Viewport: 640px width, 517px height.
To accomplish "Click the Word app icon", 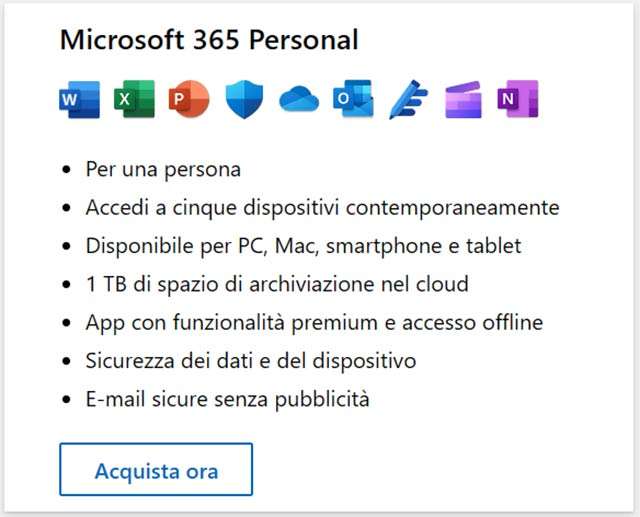I will point(79,100).
